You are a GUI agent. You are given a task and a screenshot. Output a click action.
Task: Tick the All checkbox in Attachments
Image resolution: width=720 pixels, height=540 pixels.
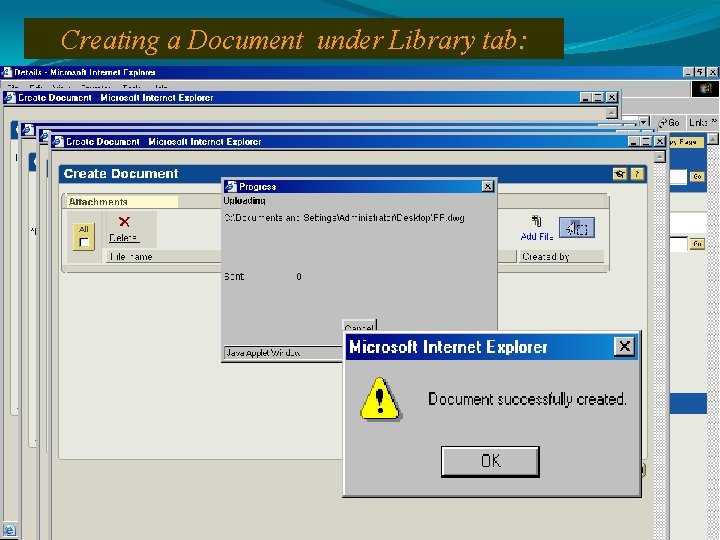point(84,242)
